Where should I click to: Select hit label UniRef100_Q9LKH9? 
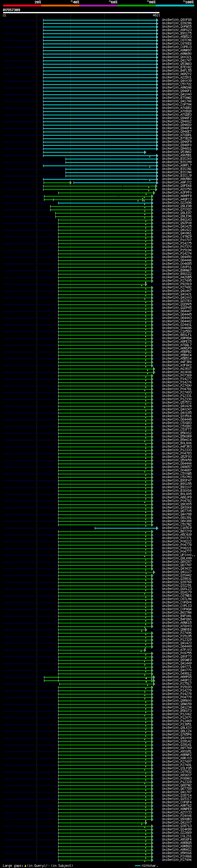[176, 558]
